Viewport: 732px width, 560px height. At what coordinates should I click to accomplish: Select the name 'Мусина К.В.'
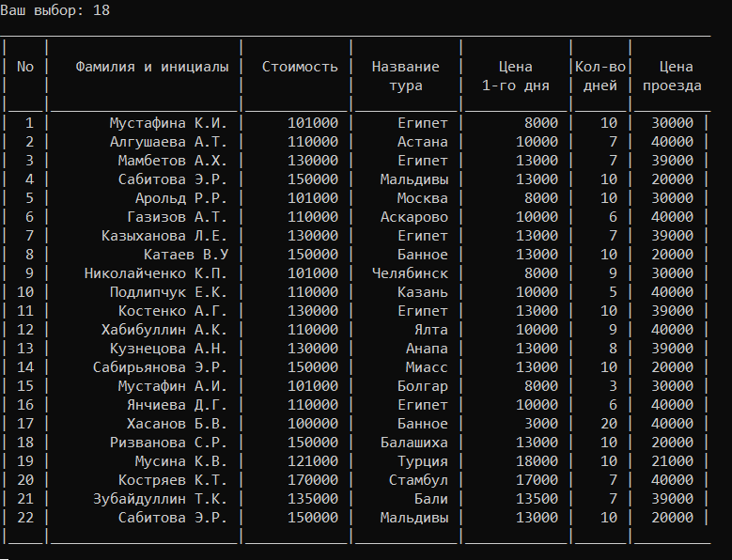pyautogui.click(x=181, y=461)
